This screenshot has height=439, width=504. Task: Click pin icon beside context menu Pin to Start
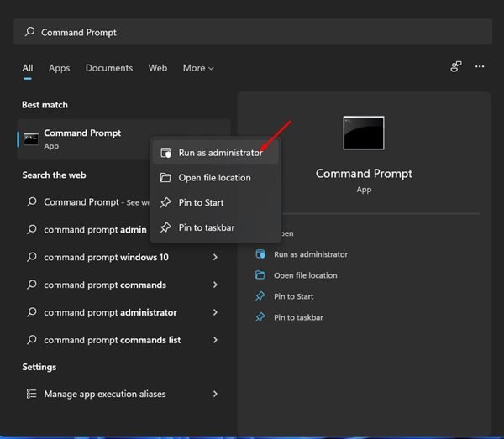point(165,202)
